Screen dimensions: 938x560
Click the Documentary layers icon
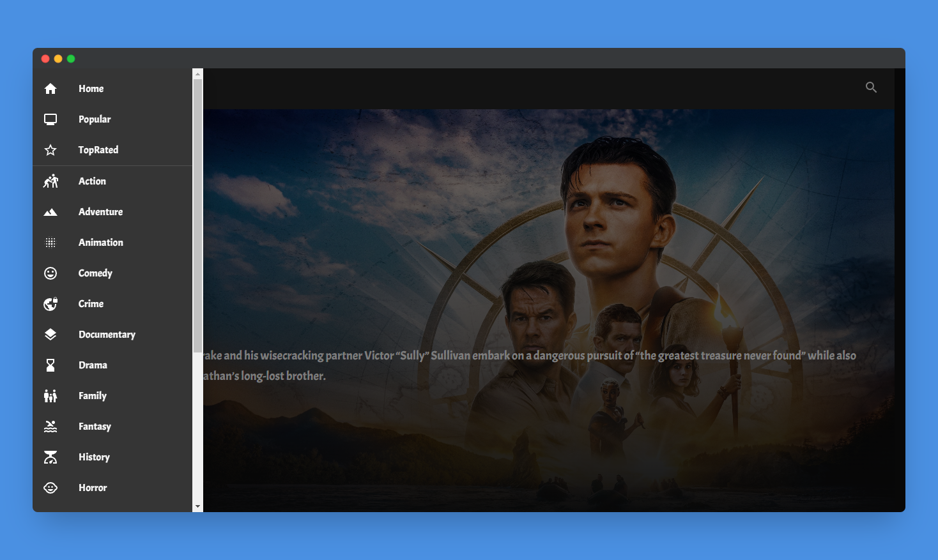pyautogui.click(x=50, y=335)
